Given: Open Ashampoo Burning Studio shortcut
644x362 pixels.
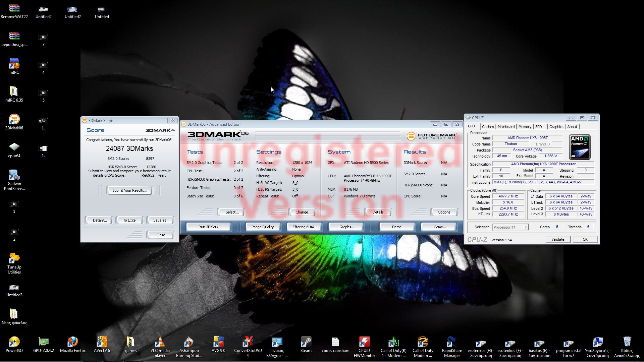Looking at the screenshot, I should point(189,347).
